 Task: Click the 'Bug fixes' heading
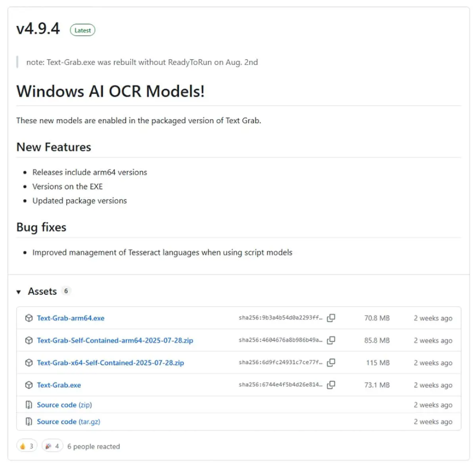41,227
